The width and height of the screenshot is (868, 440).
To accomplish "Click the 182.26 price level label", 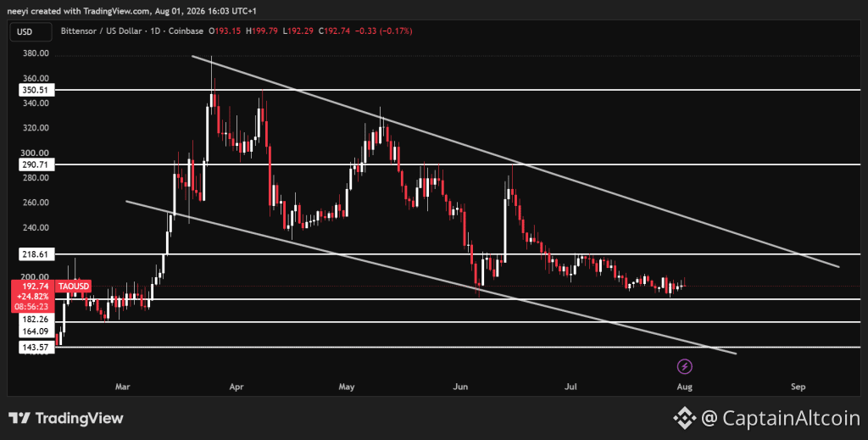I will (36, 320).
